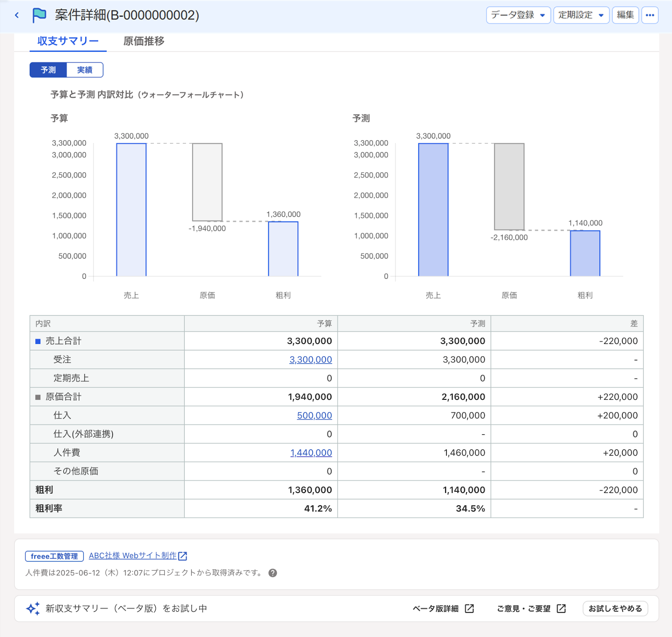Viewport: 672px width, 637px height.
Task: Click the 差 value +20,000 in 人件費 row
Action: click(620, 453)
